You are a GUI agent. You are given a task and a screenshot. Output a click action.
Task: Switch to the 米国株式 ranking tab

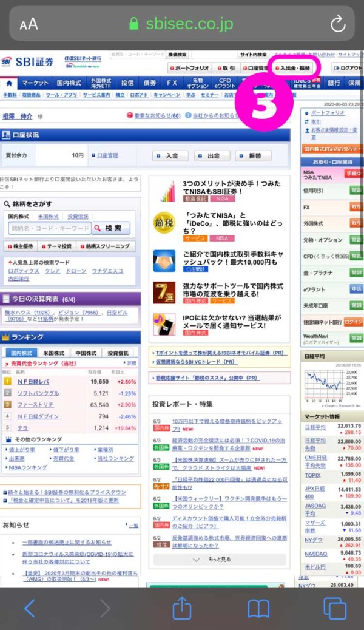coord(54,353)
